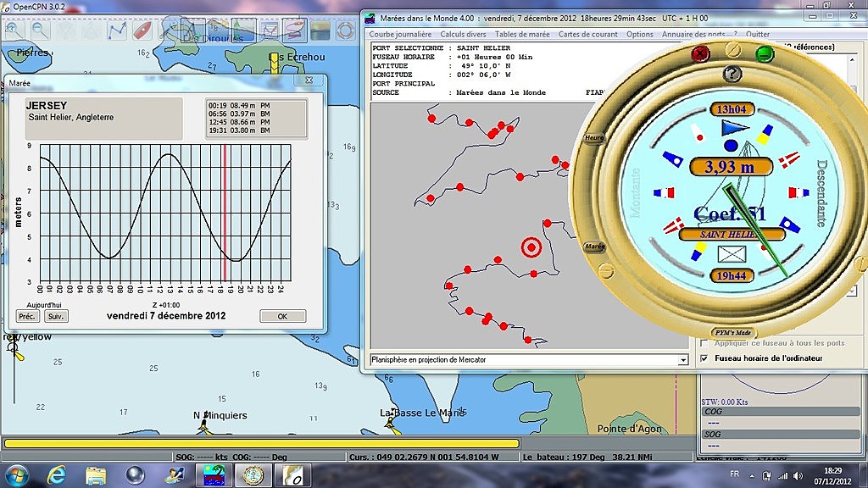
Task: Toggle the track recording toolbar icon
Action: (294, 30)
